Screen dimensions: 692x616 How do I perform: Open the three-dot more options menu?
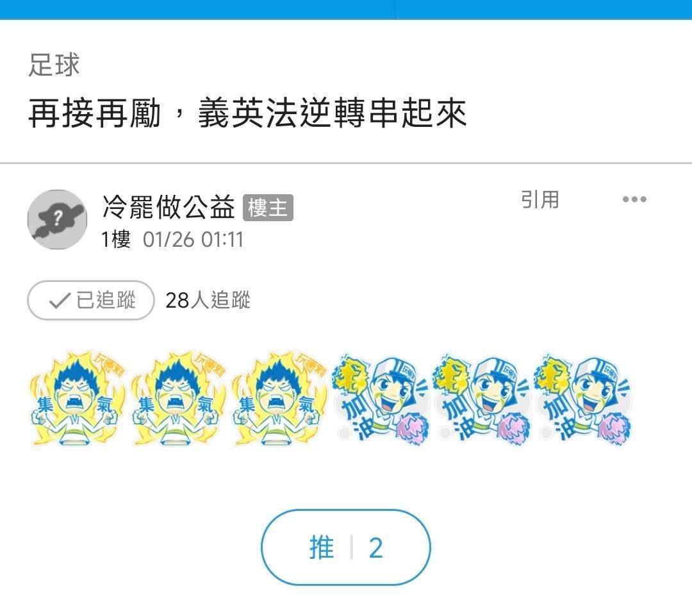coord(634,199)
